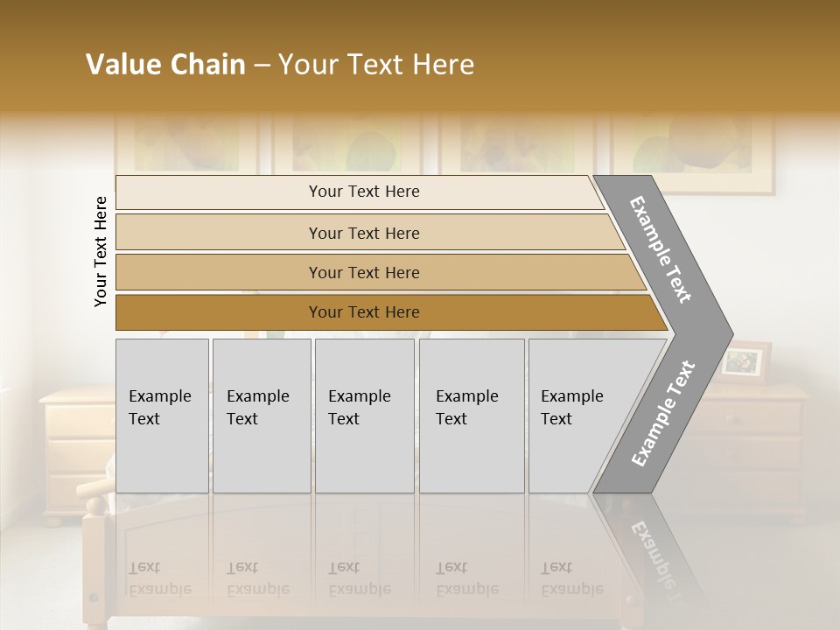Click the last framed wall picture on right
840x630 pixels.
pos(691,150)
